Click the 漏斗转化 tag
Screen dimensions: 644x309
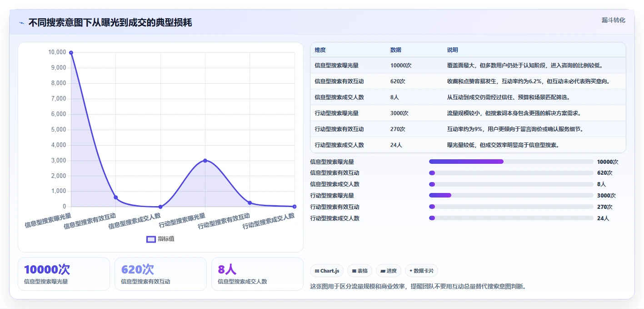point(613,20)
